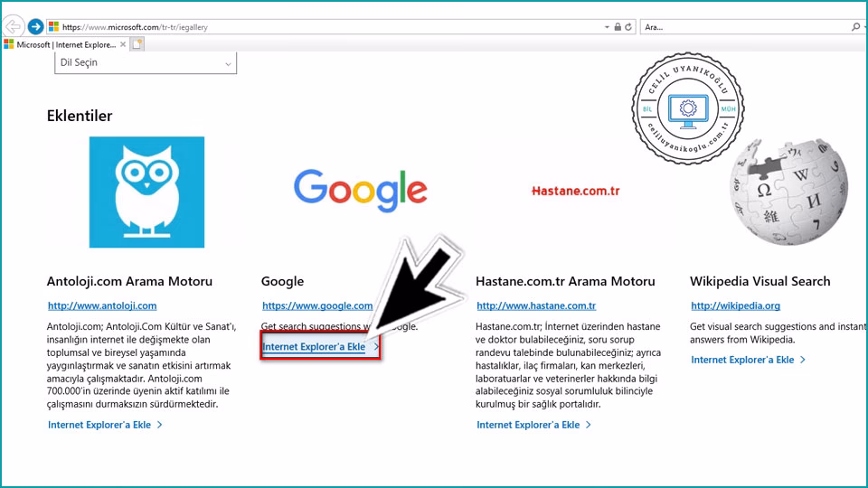Click Internet Explorer'a Ekle under Google
The image size is (868, 488).
point(320,346)
